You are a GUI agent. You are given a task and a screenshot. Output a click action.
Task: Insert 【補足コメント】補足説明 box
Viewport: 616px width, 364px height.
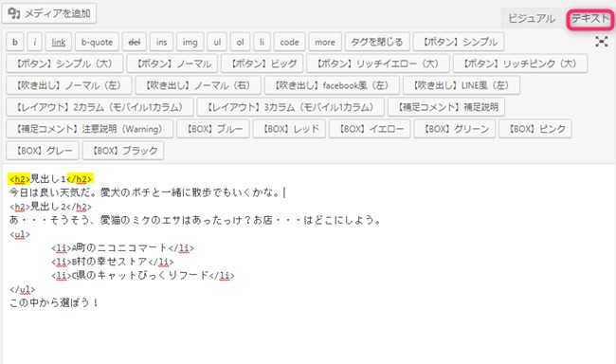[446, 107]
